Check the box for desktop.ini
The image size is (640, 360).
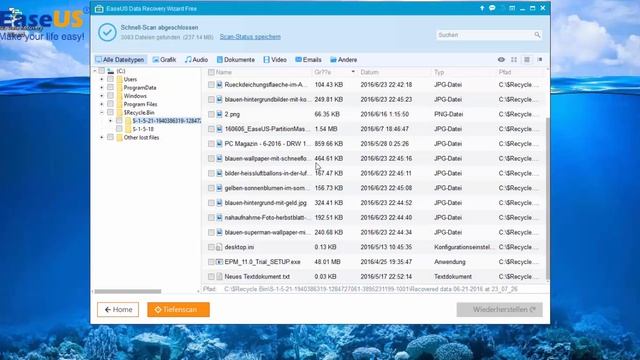tap(211, 247)
